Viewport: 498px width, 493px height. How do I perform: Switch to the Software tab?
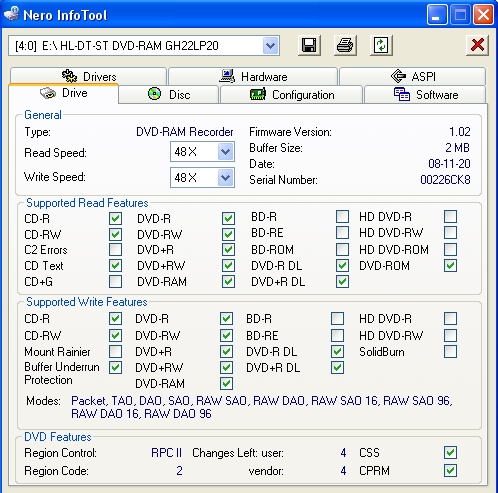coord(426,95)
